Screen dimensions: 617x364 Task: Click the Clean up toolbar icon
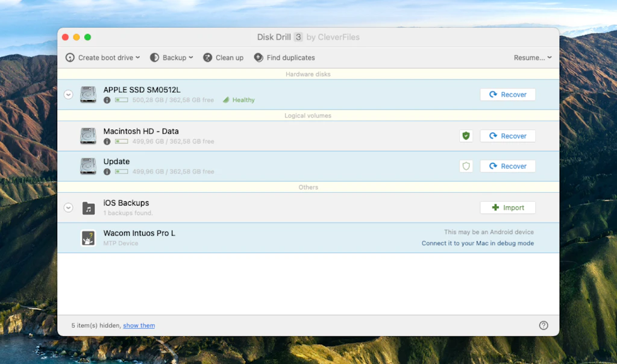207,57
